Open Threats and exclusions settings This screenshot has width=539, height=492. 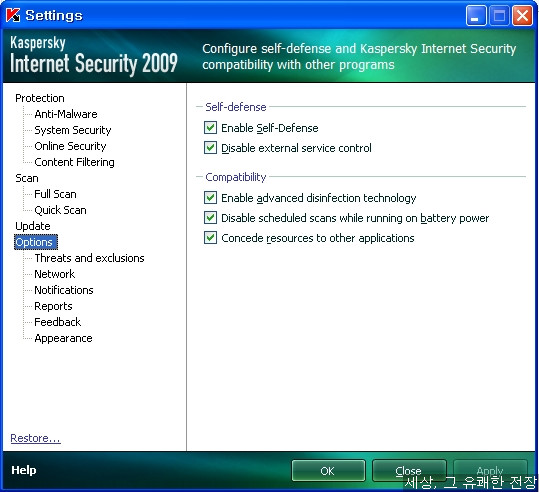click(x=89, y=258)
